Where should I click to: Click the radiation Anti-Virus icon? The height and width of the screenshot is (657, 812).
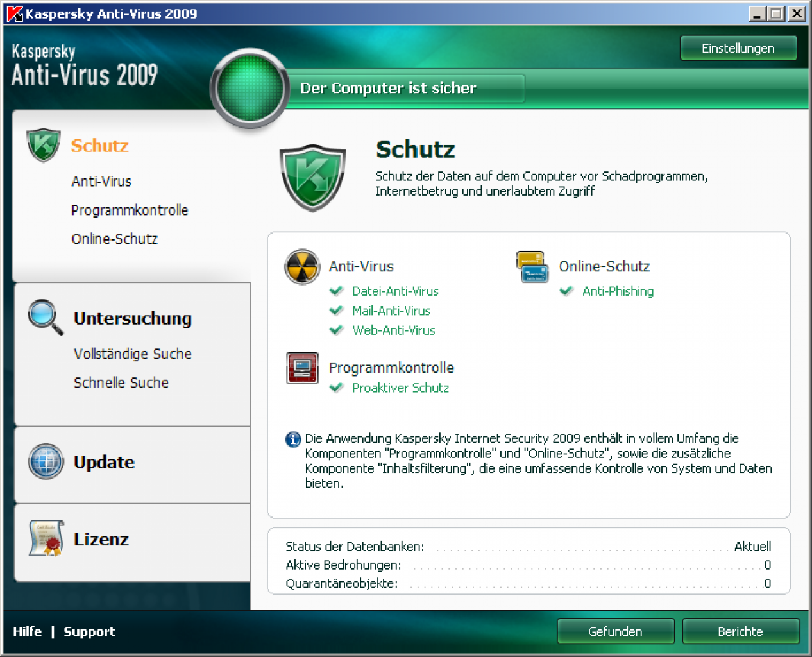[302, 267]
